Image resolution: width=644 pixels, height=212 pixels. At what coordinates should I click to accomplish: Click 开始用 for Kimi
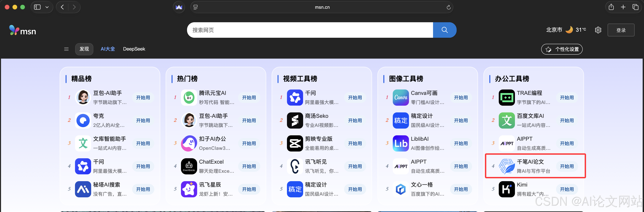[x=567, y=189]
